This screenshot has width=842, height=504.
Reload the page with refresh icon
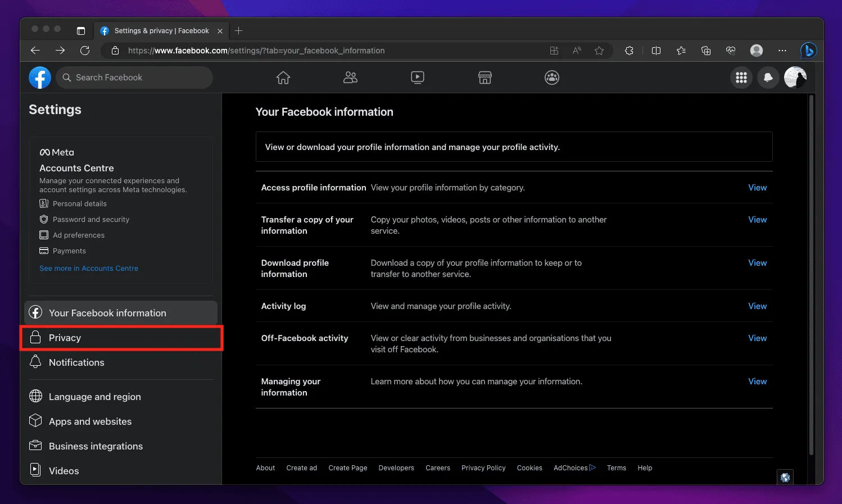pos(85,51)
